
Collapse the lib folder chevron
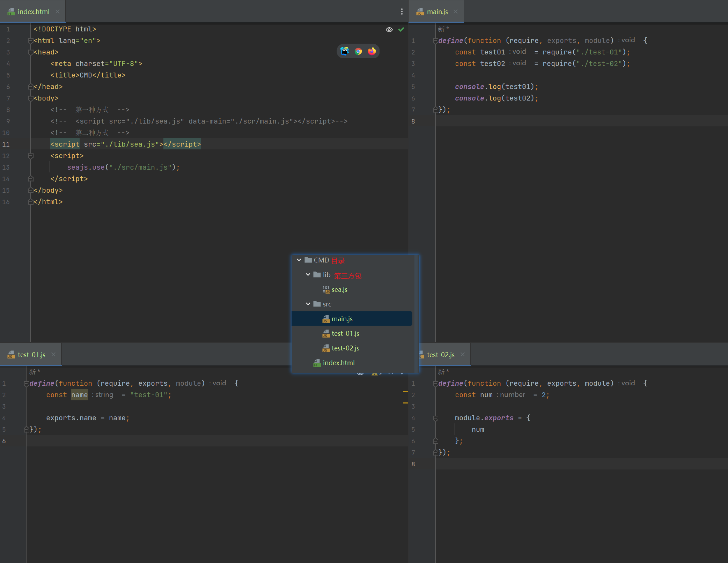coord(308,275)
